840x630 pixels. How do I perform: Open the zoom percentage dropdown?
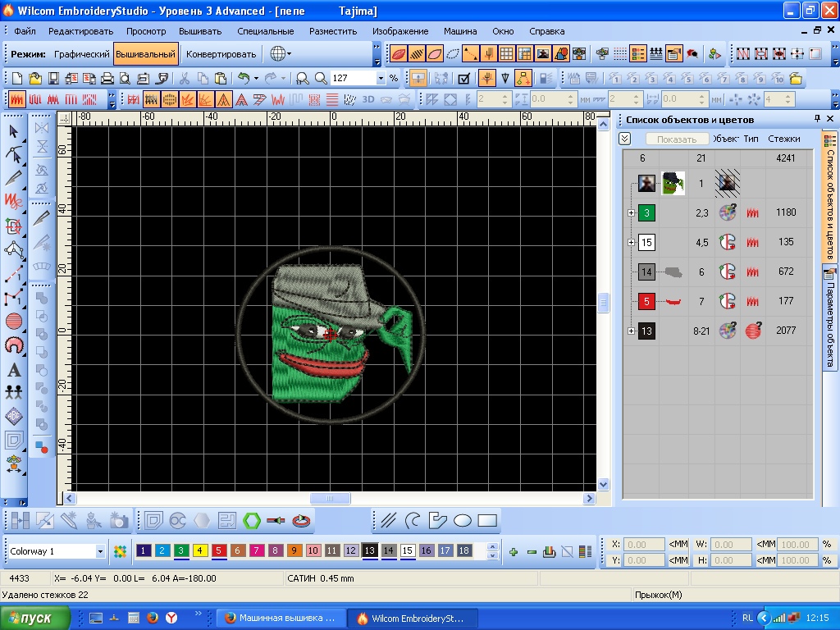(x=381, y=78)
